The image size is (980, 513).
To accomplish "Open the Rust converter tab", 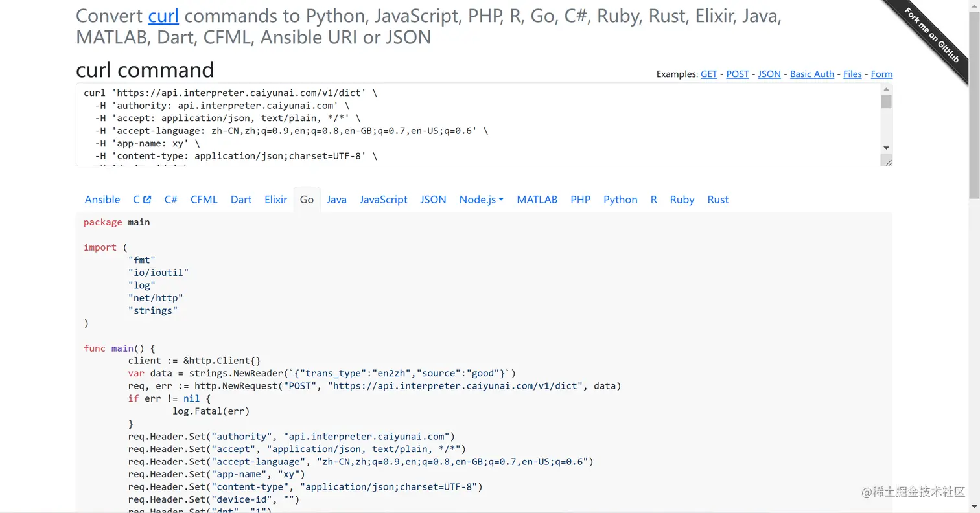I will [x=717, y=199].
